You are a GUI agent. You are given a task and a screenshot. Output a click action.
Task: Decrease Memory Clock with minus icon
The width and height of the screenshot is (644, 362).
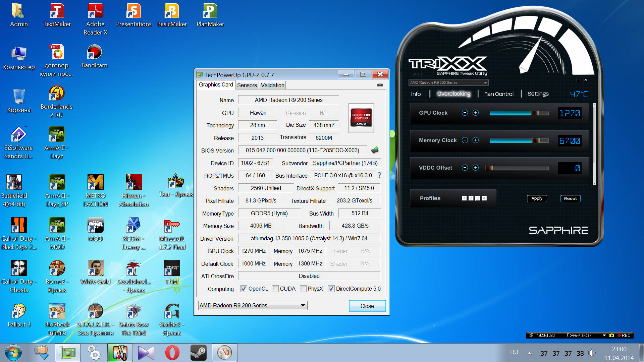(x=465, y=140)
